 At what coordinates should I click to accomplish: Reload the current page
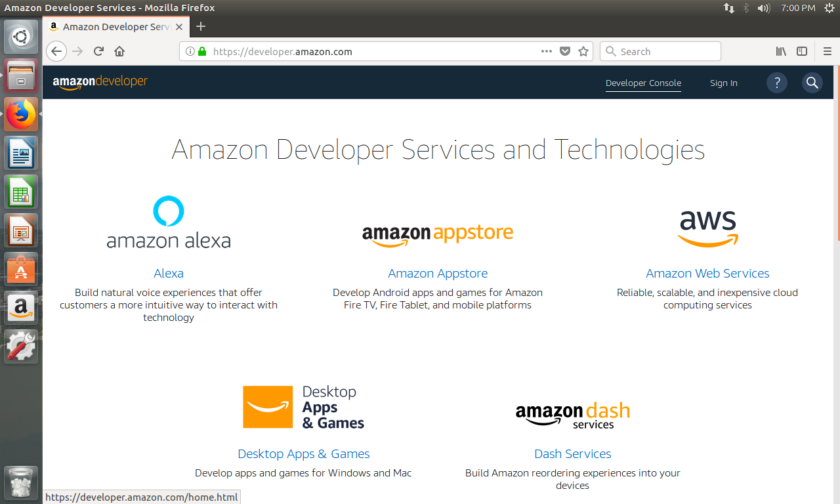click(x=98, y=51)
